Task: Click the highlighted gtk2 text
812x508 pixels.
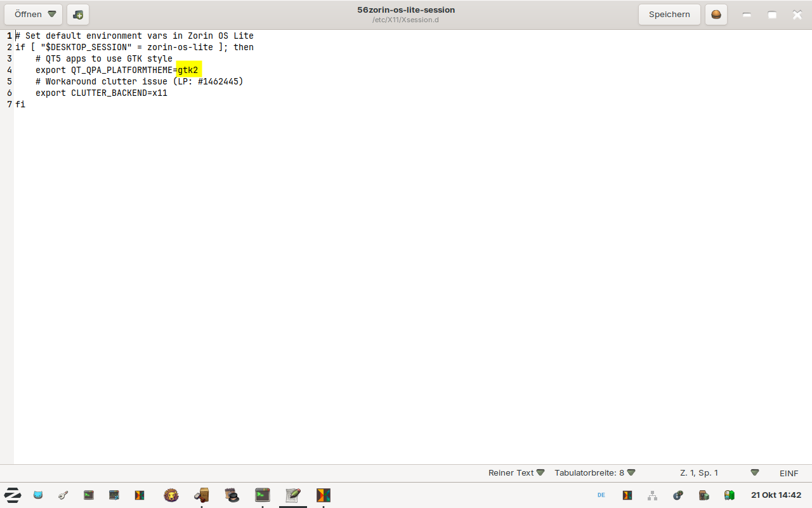Action: [188, 70]
